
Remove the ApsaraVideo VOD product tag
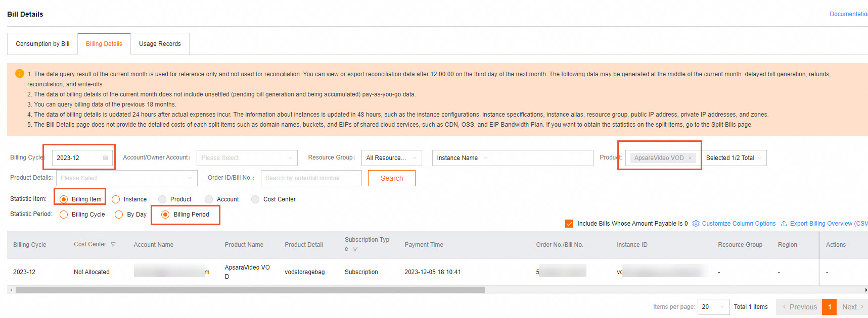tap(690, 158)
